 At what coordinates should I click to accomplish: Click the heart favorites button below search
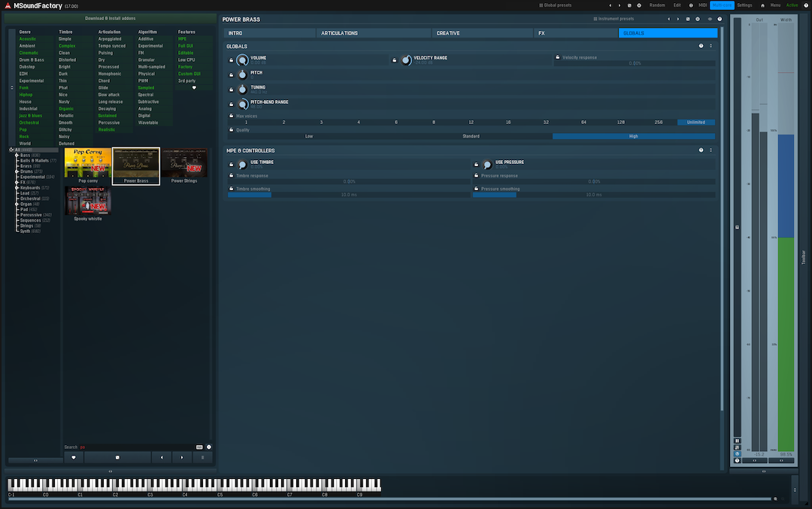(x=73, y=457)
